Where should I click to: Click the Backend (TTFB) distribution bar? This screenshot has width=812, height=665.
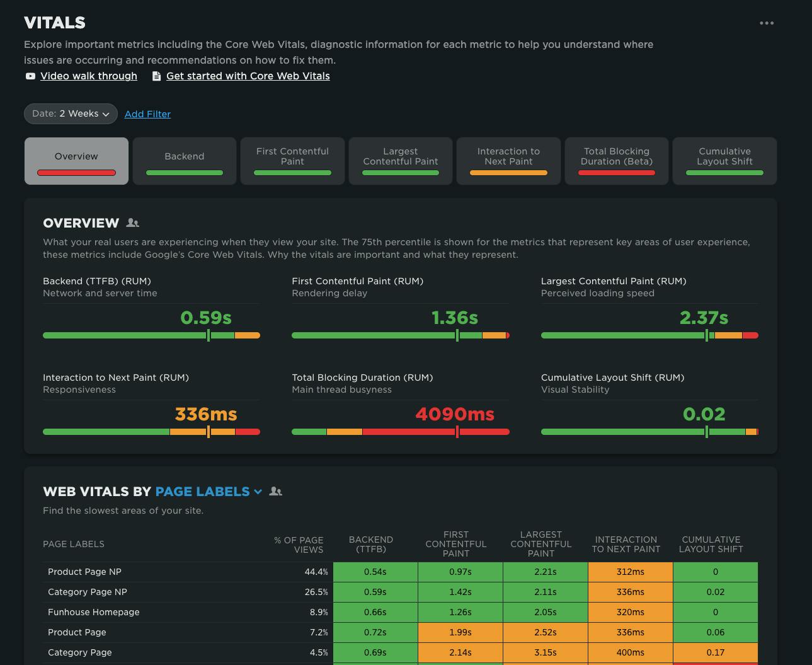pos(151,335)
